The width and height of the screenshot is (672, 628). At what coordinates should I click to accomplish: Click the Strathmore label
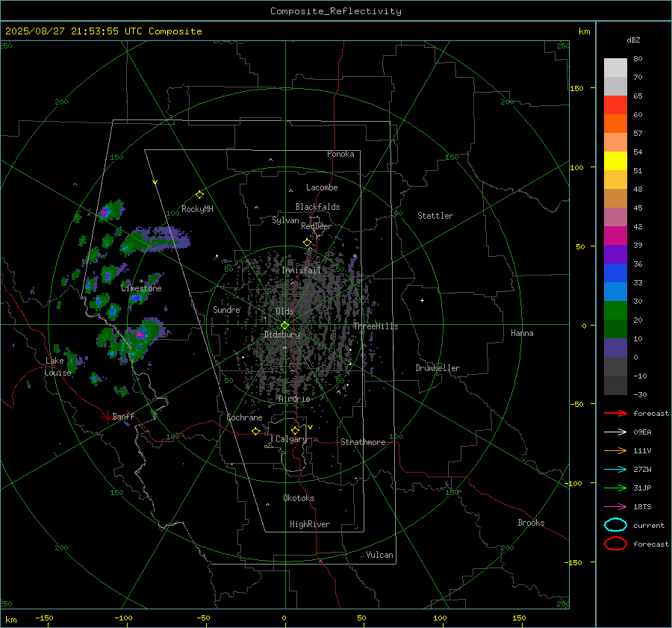(x=364, y=442)
